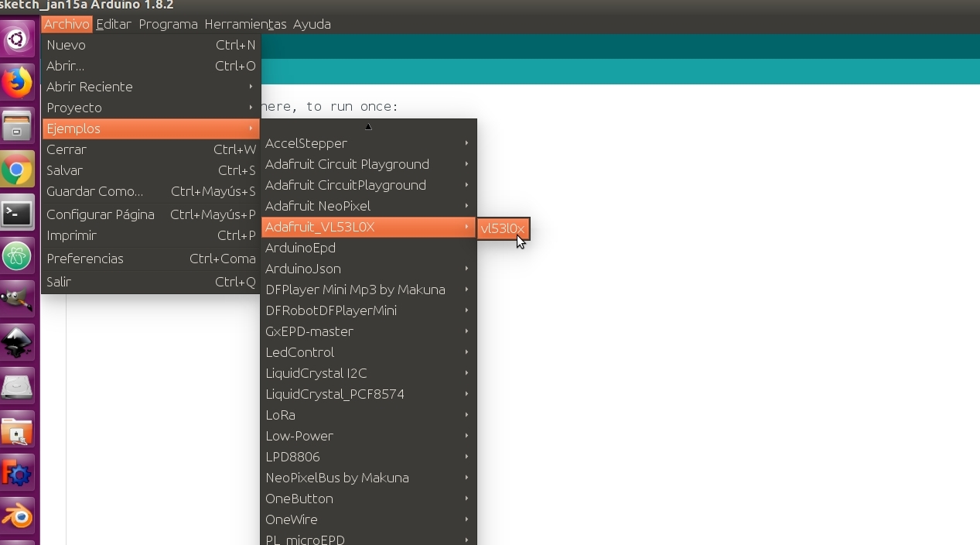Open the Files manager dock icon
Image resolution: width=980 pixels, height=545 pixels.
(x=17, y=125)
